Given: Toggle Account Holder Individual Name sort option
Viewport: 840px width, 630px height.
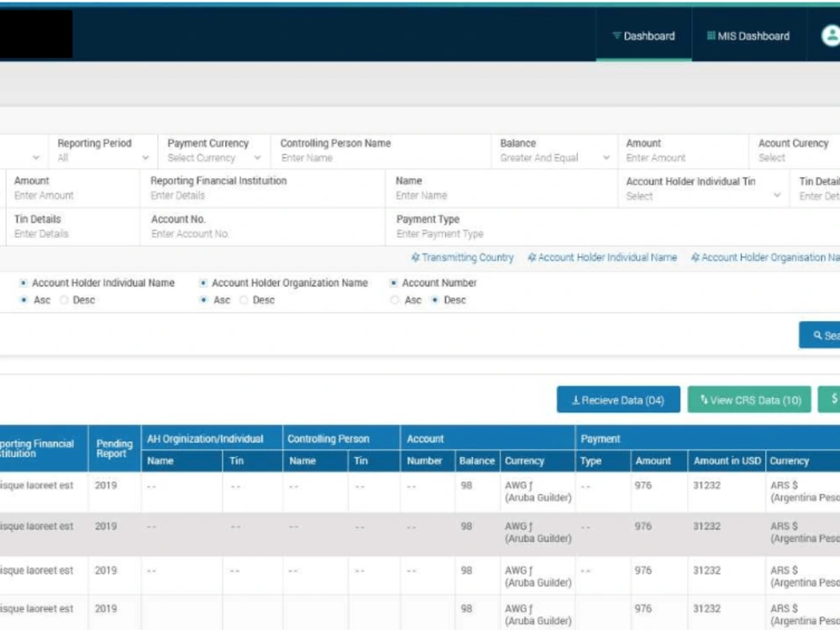Looking at the screenshot, I should pos(23,283).
